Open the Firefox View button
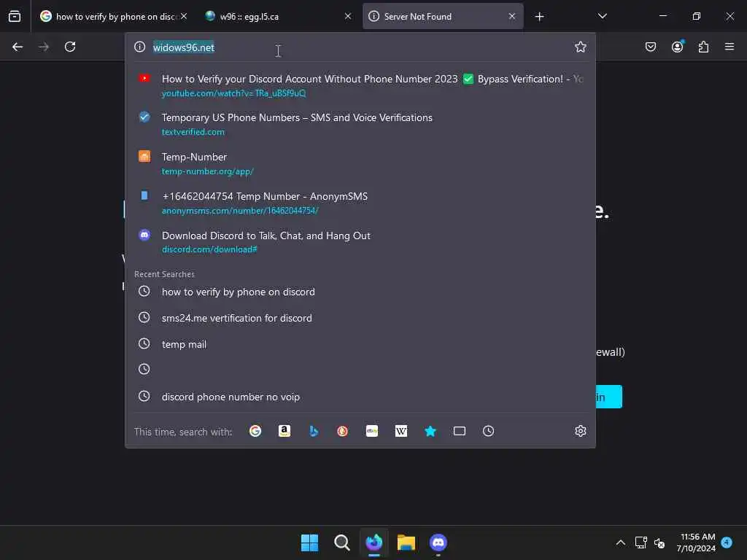This screenshot has width=747, height=560. click(15, 16)
